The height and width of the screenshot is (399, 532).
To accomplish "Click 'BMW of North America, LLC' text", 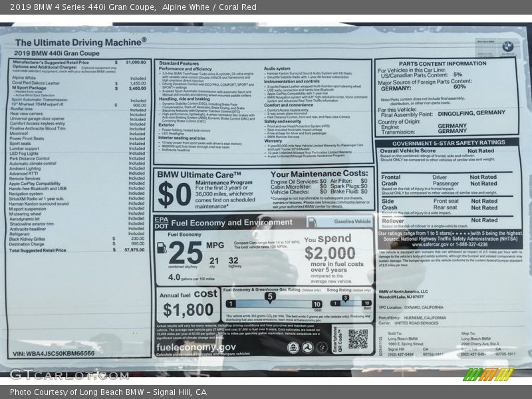I will pos(404,291).
